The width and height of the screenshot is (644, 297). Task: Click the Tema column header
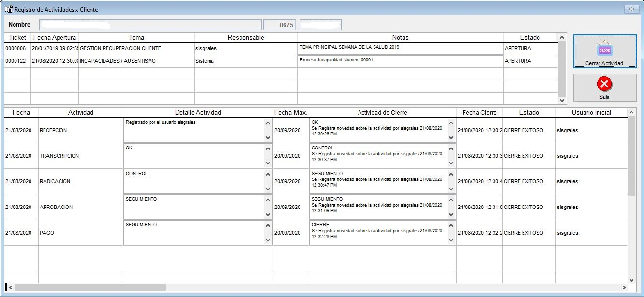click(x=136, y=37)
